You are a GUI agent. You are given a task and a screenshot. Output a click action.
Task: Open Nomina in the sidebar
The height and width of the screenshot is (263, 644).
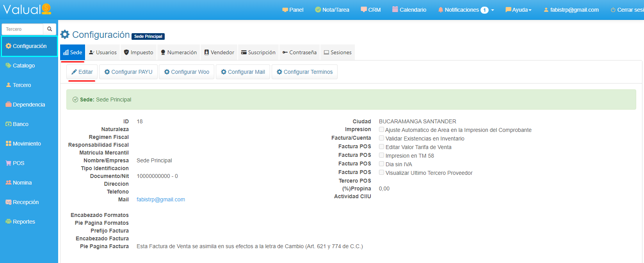coord(22,183)
